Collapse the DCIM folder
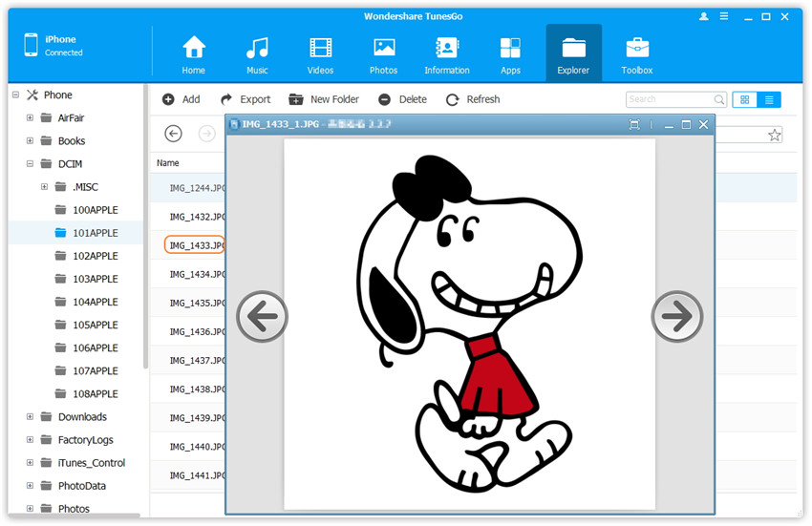The width and height of the screenshot is (812, 526). (31, 164)
